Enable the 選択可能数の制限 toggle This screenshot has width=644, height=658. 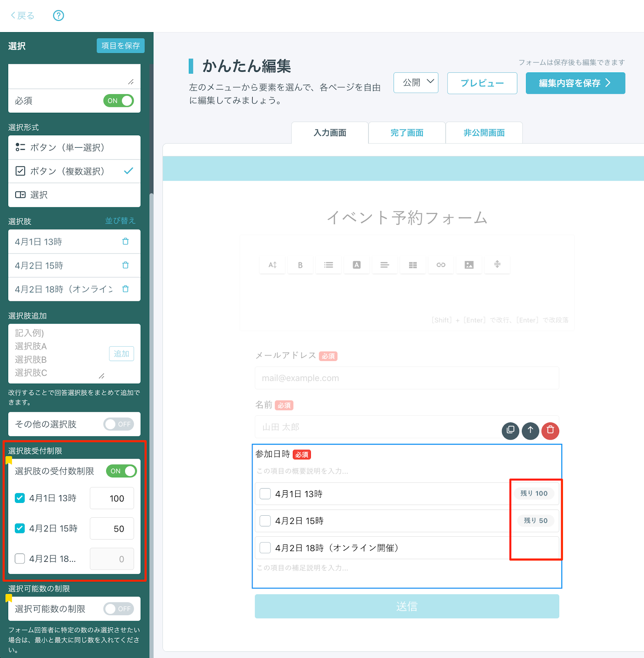point(118,609)
